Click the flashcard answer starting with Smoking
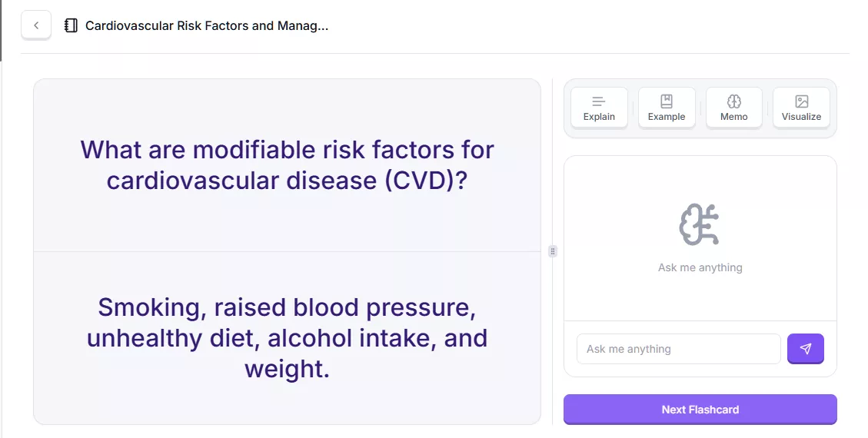868x438 pixels. pos(287,338)
